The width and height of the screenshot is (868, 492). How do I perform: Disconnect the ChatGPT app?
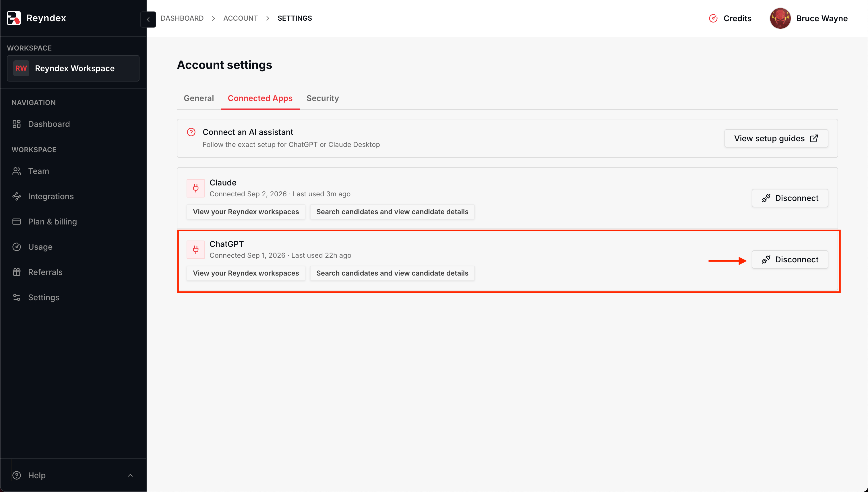790,259
